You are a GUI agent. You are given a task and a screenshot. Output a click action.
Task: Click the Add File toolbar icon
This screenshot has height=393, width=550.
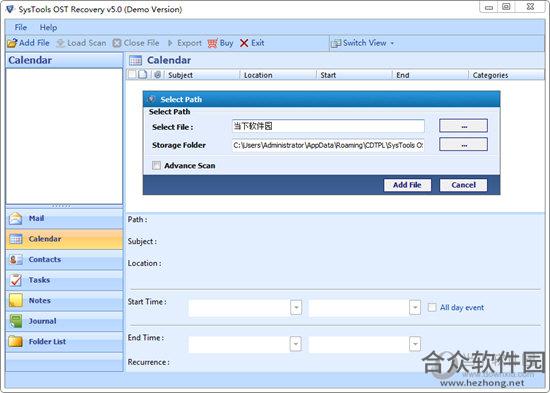point(12,43)
